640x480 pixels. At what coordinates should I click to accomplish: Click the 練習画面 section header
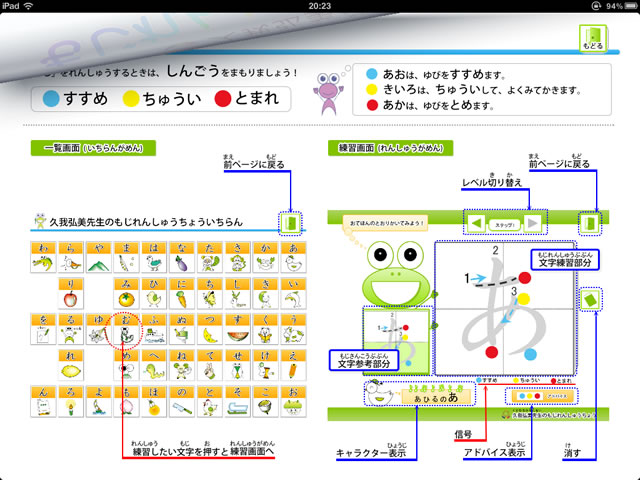pos(391,148)
